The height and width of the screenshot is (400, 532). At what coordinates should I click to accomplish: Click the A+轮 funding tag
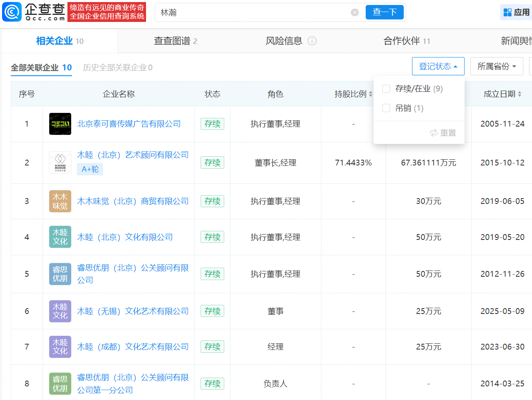tap(90, 169)
